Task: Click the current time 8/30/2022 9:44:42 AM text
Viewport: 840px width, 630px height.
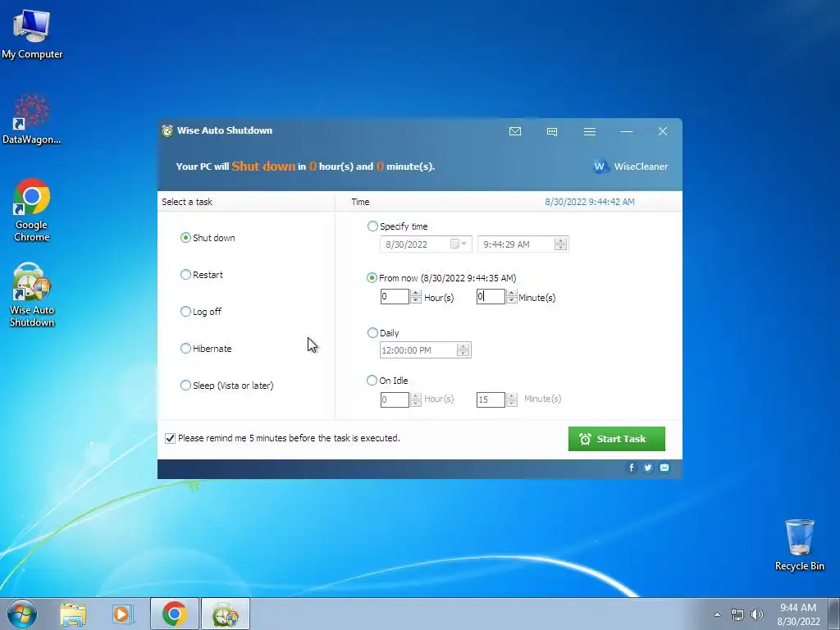Action: point(589,202)
